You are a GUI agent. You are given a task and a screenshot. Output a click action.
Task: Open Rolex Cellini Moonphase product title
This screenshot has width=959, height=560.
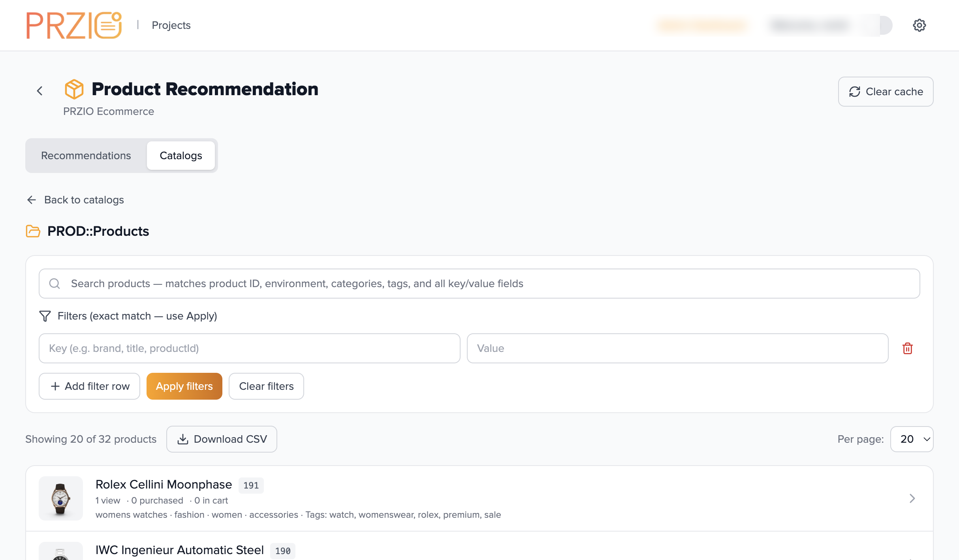pyautogui.click(x=164, y=485)
